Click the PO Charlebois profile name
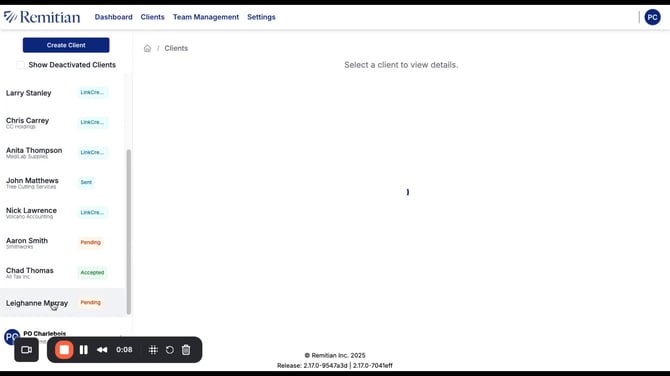Viewport: 670px width, 376px height. 44,333
